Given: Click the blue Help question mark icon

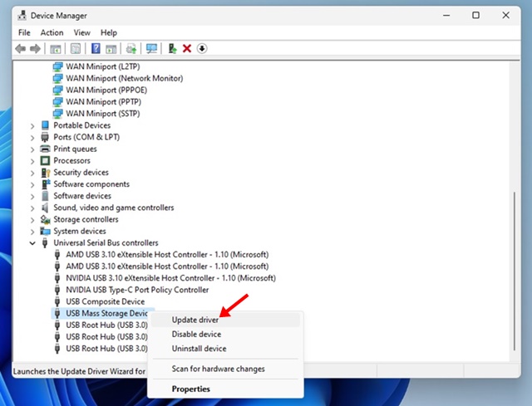Looking at the screenshot, I should coord(96,49).
